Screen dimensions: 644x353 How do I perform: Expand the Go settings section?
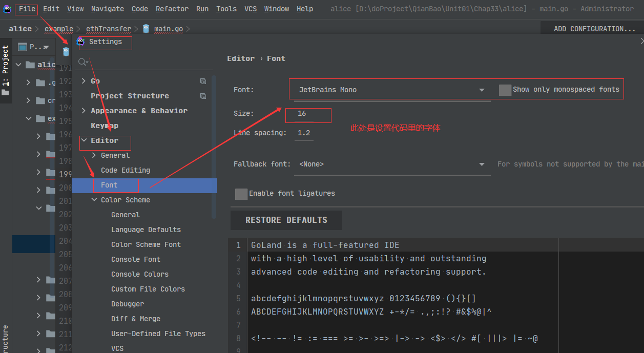click(x=84, y=81)
